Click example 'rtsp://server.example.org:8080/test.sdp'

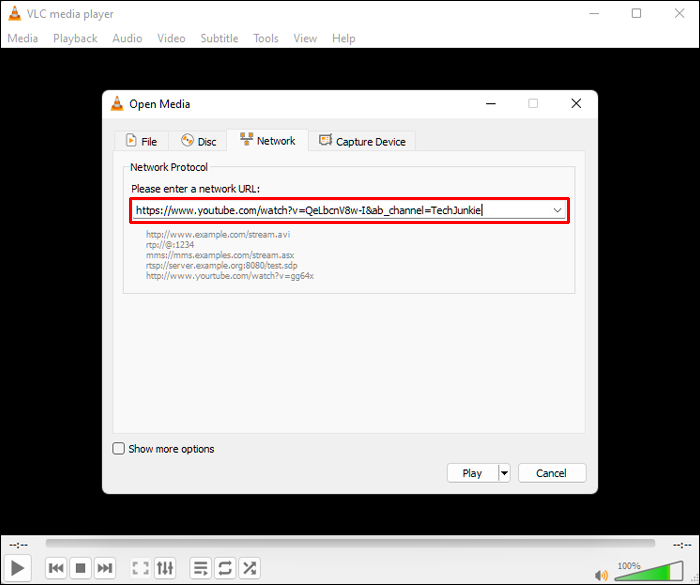(x=222, y=265)
